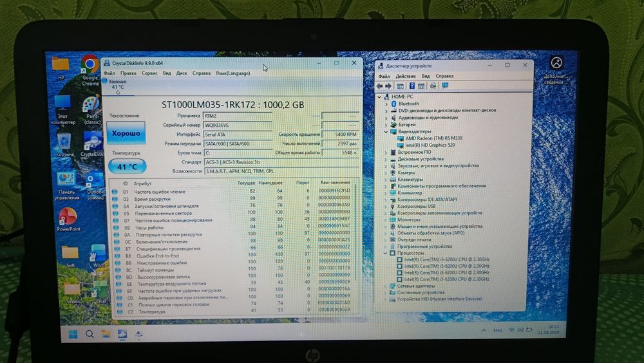Viewport: 644px width, 363px height.
Task: Select Контроллеры USB in device tree
Action: [416, 206]
